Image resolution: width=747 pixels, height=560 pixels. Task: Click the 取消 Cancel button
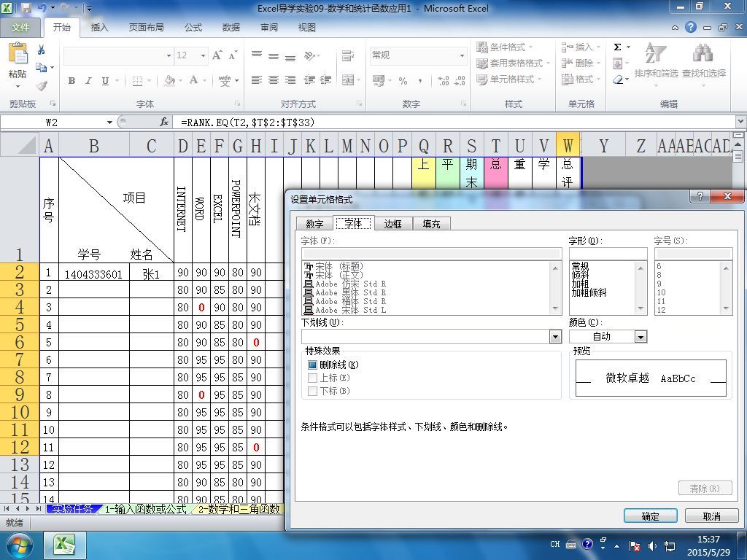(x=711, y=516)
